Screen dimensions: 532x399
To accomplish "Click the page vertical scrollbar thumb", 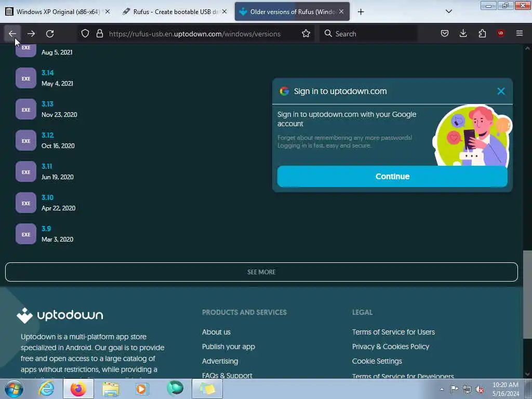I will (527, 295).
